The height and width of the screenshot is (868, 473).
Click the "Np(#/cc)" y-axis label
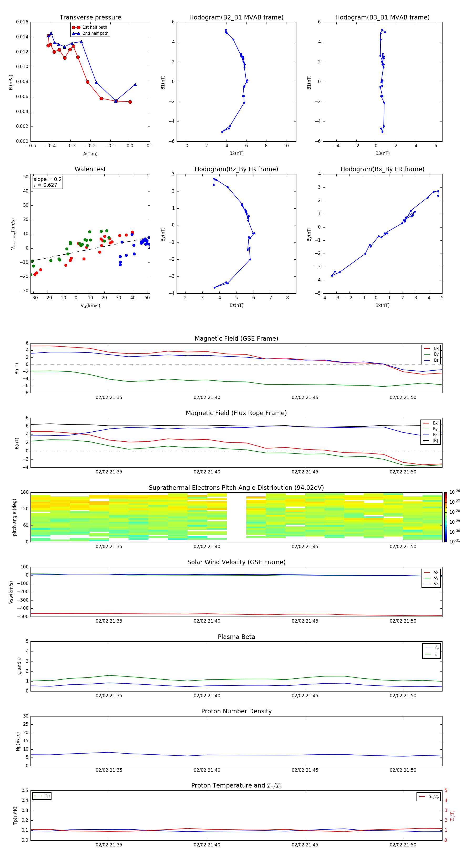coord(18,741)
